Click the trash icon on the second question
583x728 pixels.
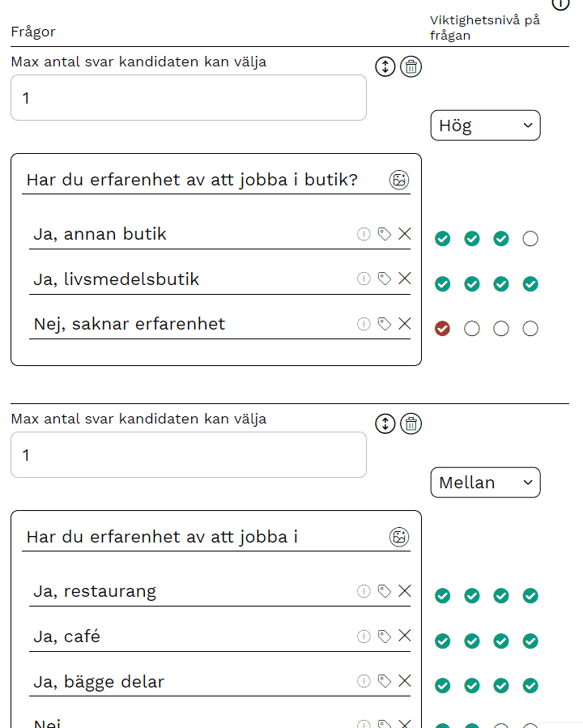(x=411, y=424)
